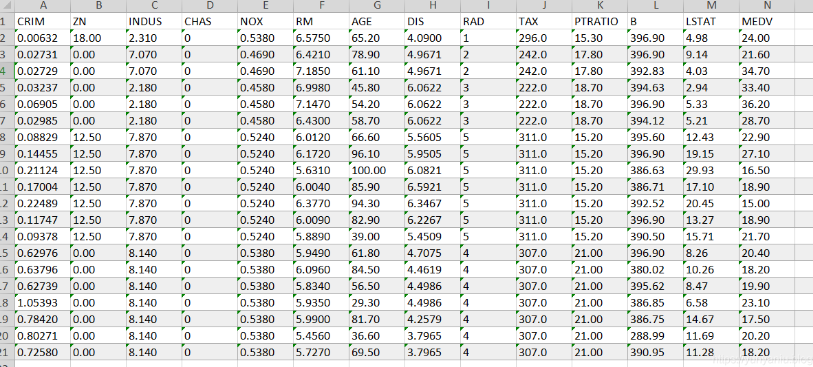The height and width of the screenshot is (367, 813).
Task: Select cell with MEDV value 24.00
Action: click(x=767, y=38)
